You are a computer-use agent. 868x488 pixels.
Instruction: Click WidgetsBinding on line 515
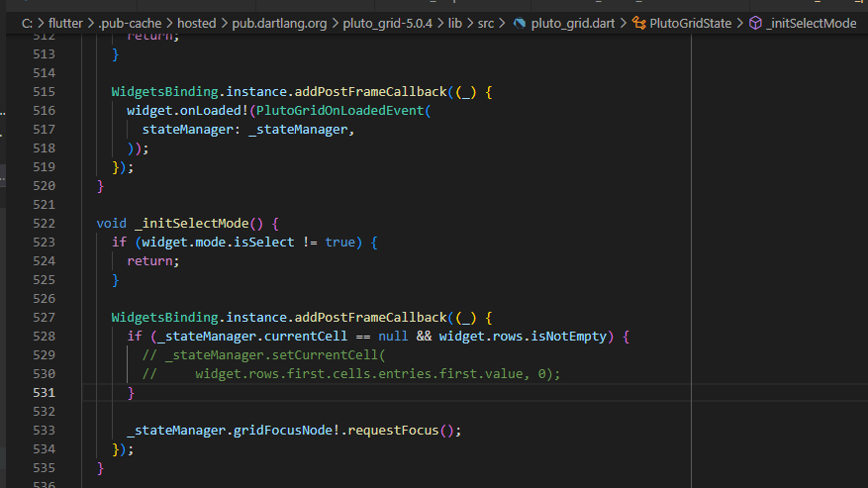[x=164, y=91]
